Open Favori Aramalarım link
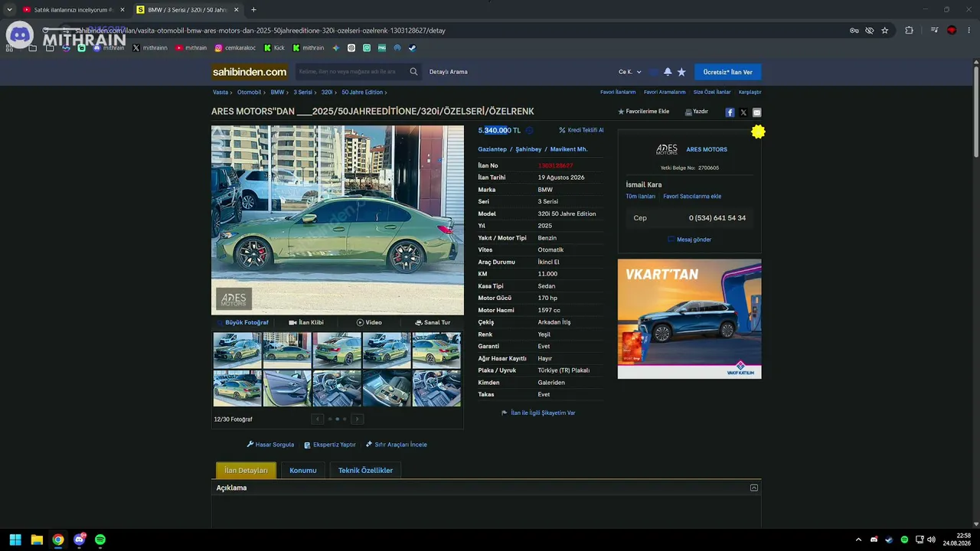Image resolution: width=980 pixels, height=551 pixels. (x=665, y=93)
